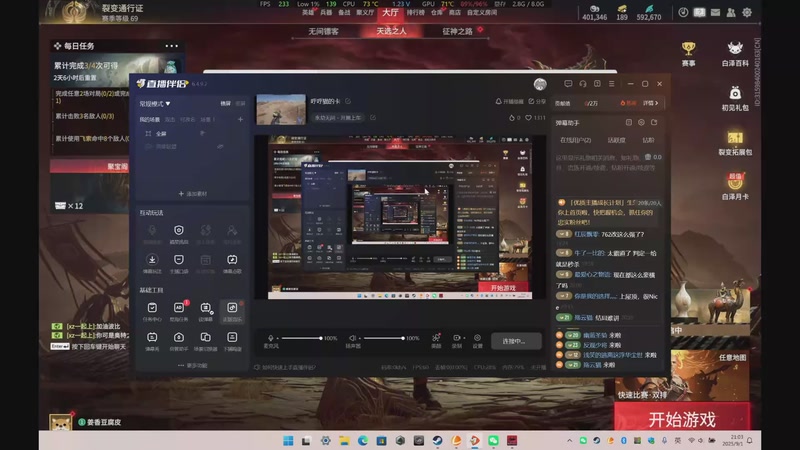Expand 更多功能 more tools
The width and height of the screenshot is (800, 450).
[192, 365]
